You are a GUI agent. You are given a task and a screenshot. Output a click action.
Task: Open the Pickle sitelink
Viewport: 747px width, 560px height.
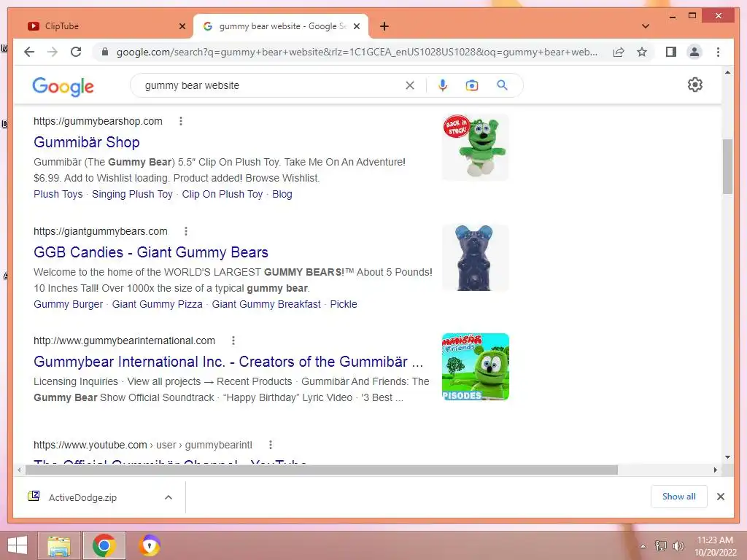pos(344,304)
